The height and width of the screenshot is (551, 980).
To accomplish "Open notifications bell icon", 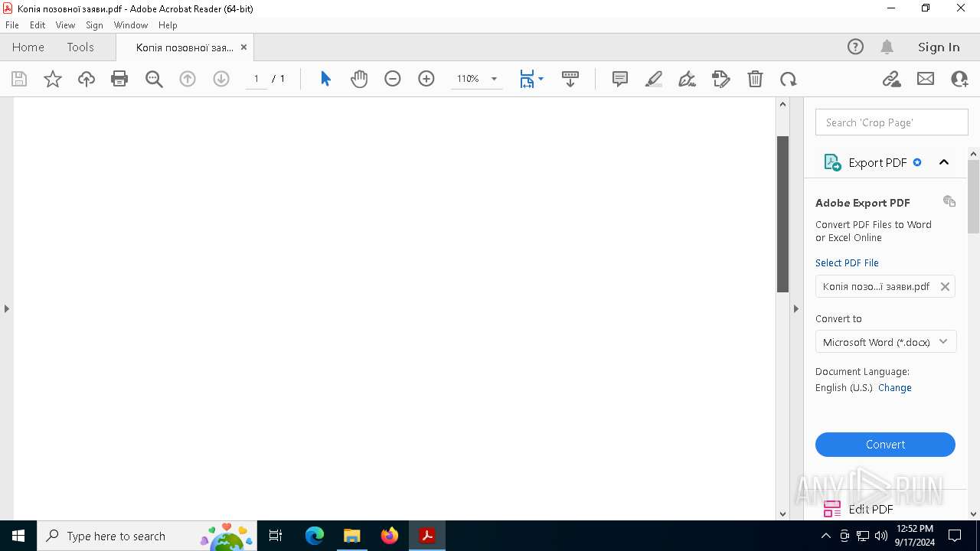I will point(887,47).
